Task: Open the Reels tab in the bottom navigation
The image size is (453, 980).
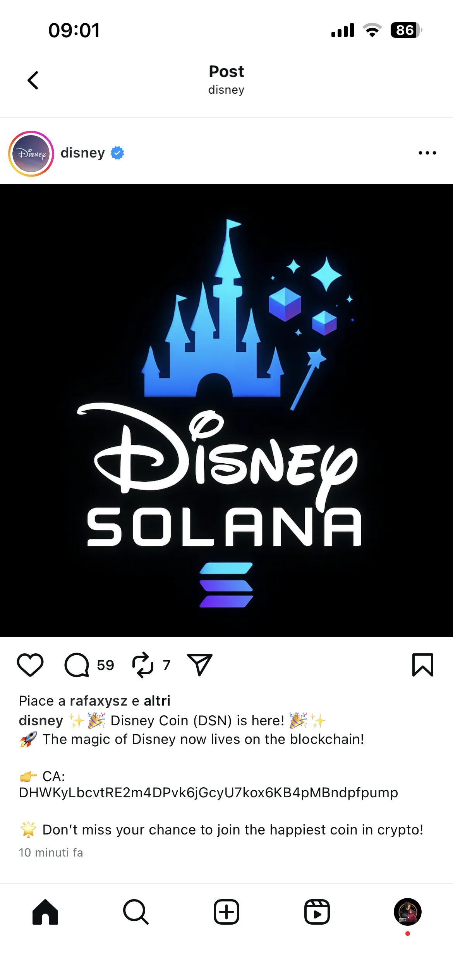Action: coord(317,912)
